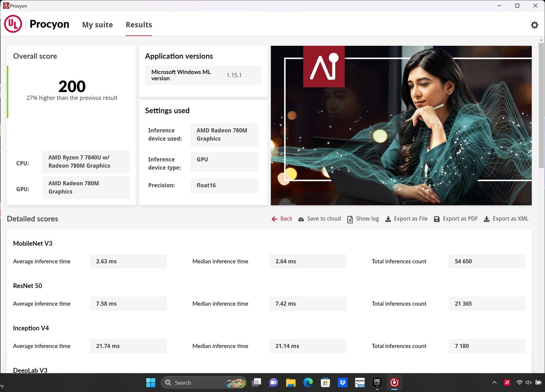Click the Inference device type GPU value
The image size is (545, 392).
224,162
